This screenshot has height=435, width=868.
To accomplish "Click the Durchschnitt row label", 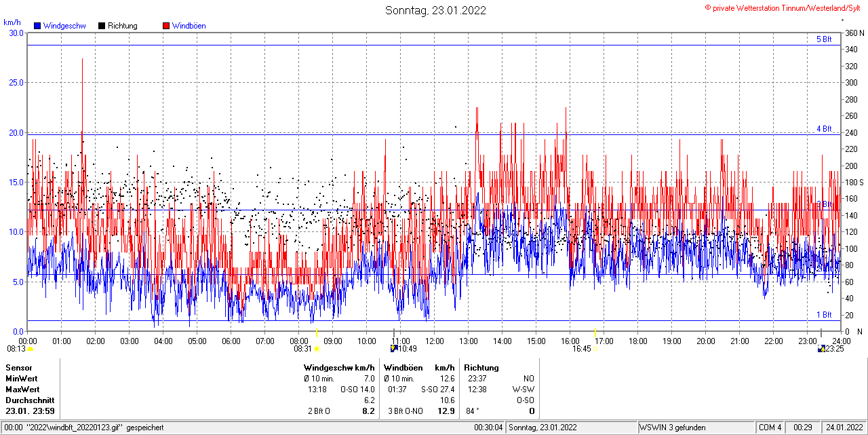I will pyautogui.click(x=29, y=400).
